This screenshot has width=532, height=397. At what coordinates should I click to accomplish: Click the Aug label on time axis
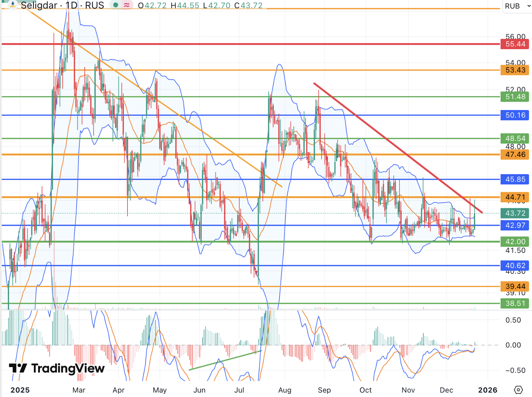click(285, 390)
